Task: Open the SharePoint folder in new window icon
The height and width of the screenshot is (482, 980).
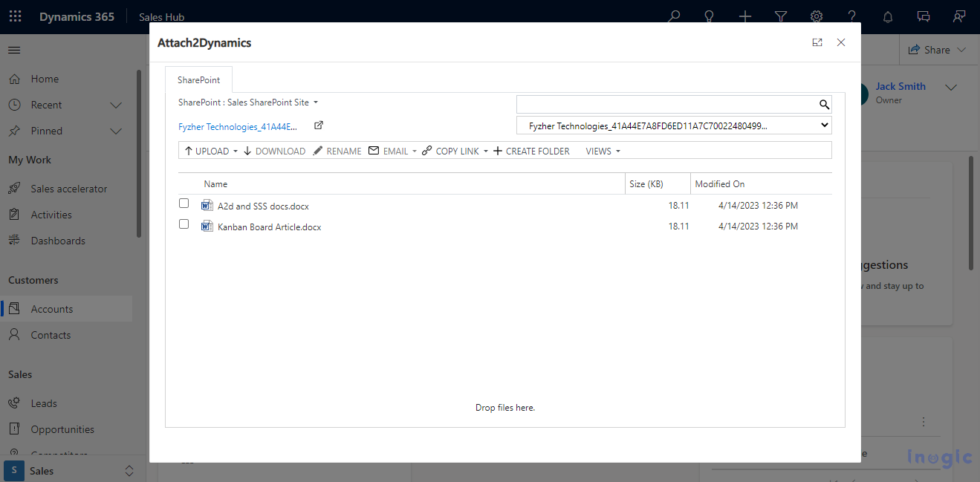Action: click(x=319, y=126)
